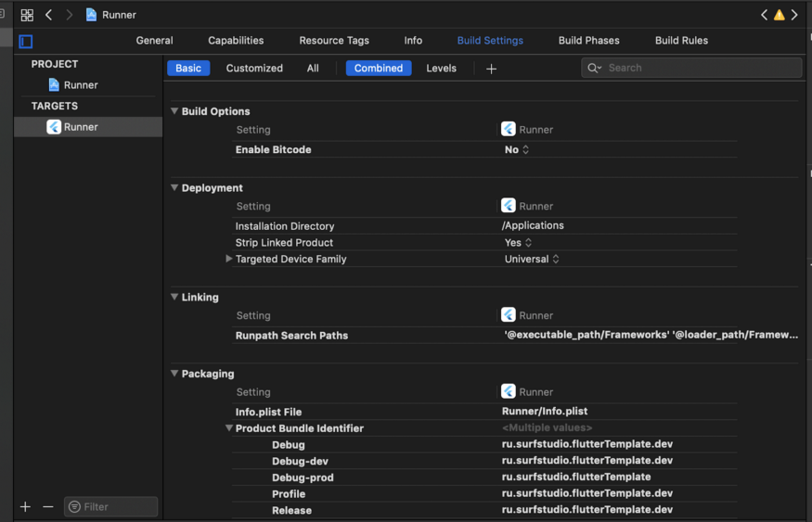Click the grid-shaped related items icon
This screenshot has height=522, width=812.
pyautogui.click(x=27, y=15)
